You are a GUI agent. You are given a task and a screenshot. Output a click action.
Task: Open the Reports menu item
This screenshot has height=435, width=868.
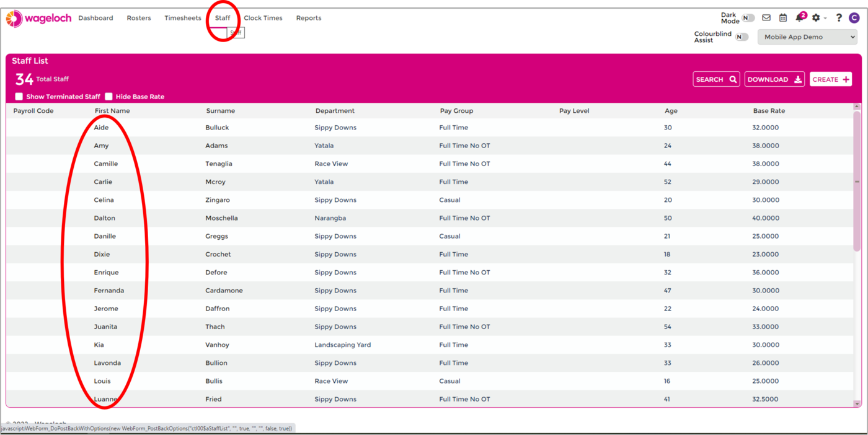[x=309, y=18]
